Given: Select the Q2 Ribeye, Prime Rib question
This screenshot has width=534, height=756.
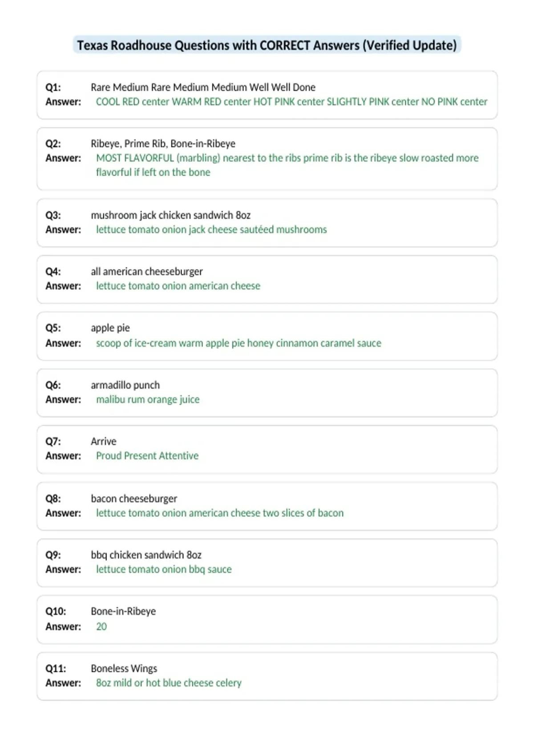Looking at the screenshot, I should [163, 144].
